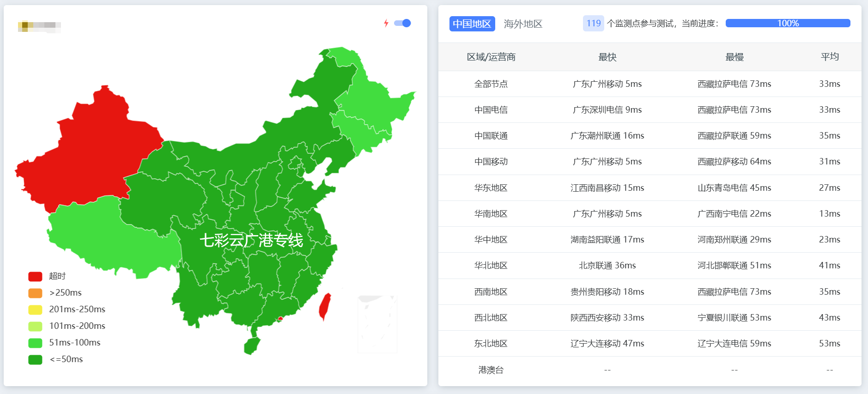
Task: Click the 北京联通 36ms cell
Action: 607,265
